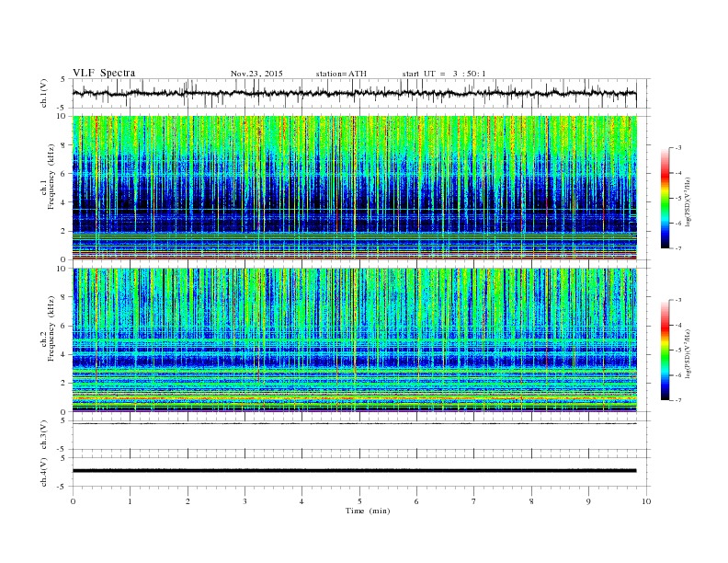The width and height of the screenshot is (728, 563).
Task: Click the "ch.4(V)" axis label
Action: pyautogui.click(x=44, y=472)
